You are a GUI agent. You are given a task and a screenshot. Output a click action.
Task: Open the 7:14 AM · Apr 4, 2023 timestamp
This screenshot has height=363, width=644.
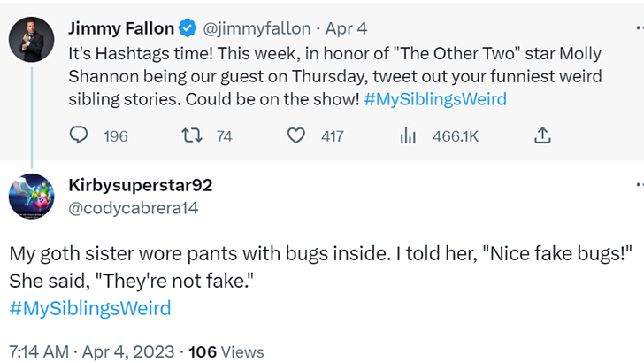click(92, 351)
